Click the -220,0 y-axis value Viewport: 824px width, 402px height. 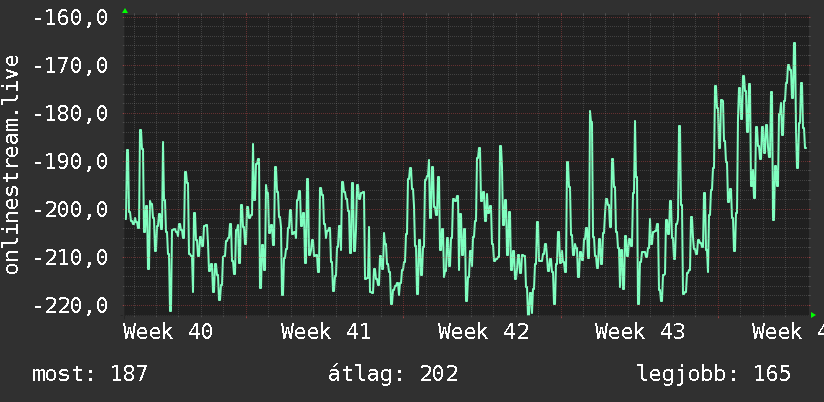click(x=70, y=305)
